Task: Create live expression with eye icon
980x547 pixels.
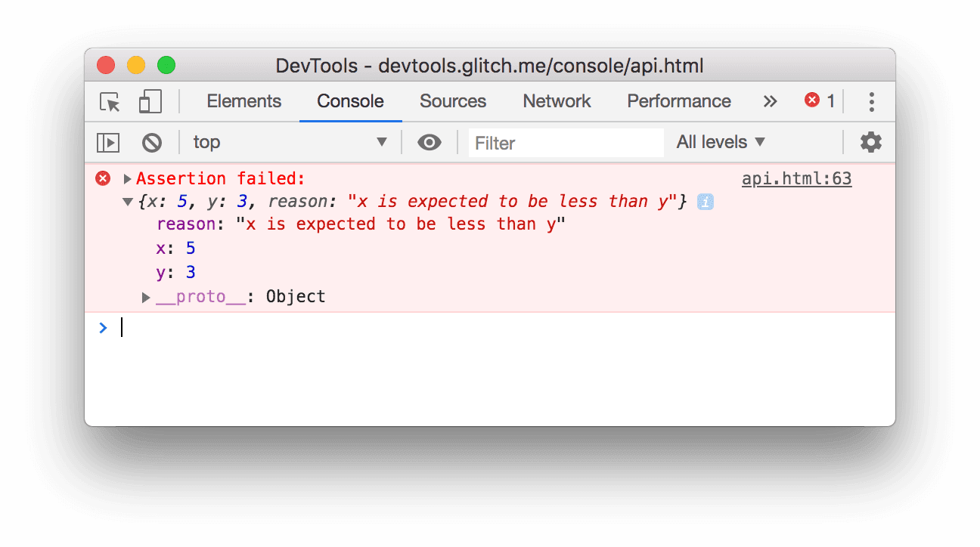Action: pos(429,142)
